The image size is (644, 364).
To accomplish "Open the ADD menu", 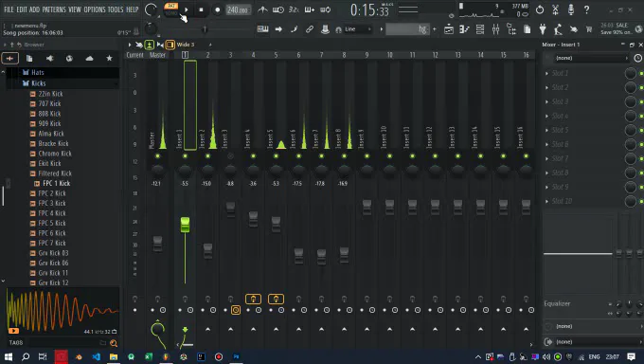I will [35, 9].
